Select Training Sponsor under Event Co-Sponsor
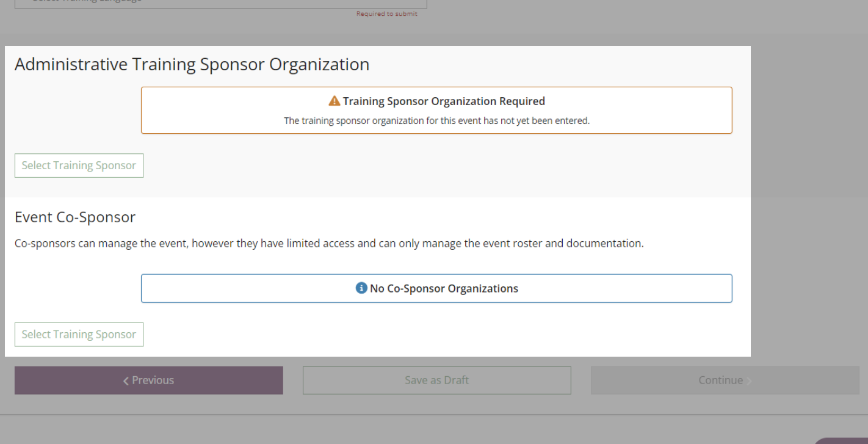This screenshot has height=444, width=868. 79,334
